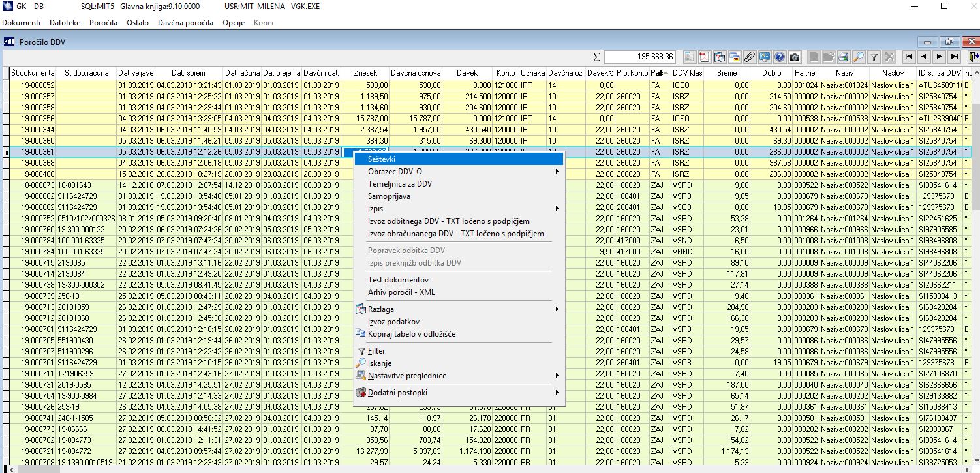Image resolution: width=980 pixels, height=473 pixels.
Task: Click the sigma sum icon
Action: [x=596, y=57]
